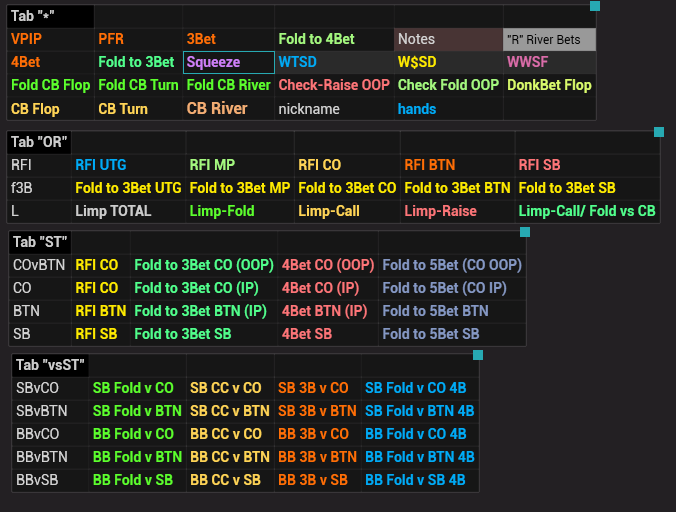Click the Fold to 5Bet SB stat
This screenshot has width=676, height=512.
coord(430,334)
